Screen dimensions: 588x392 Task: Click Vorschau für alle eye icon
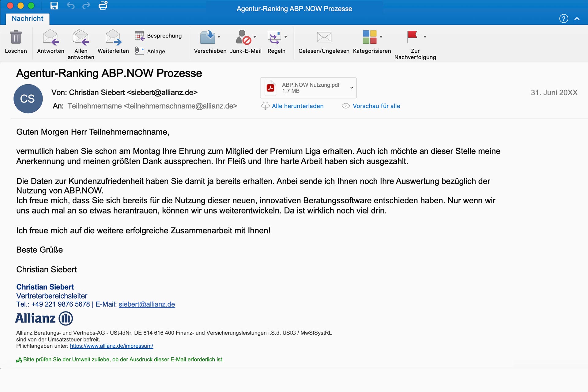(346, 106)
